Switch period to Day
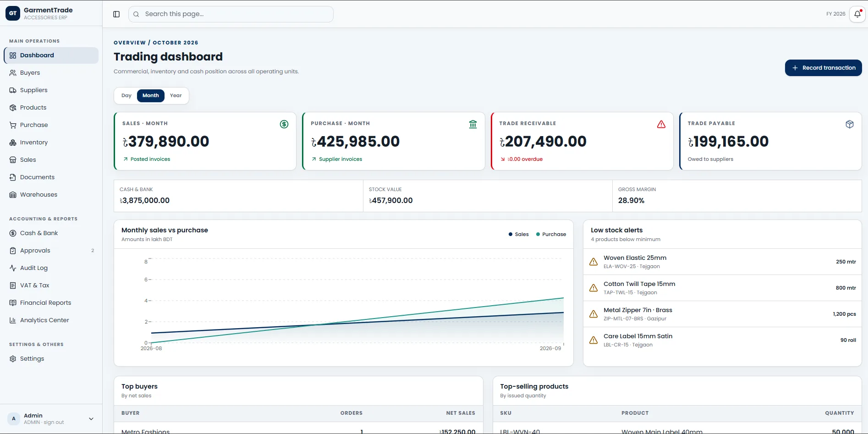This screenshot has height=434, width=868. click(x=126, y=96)
